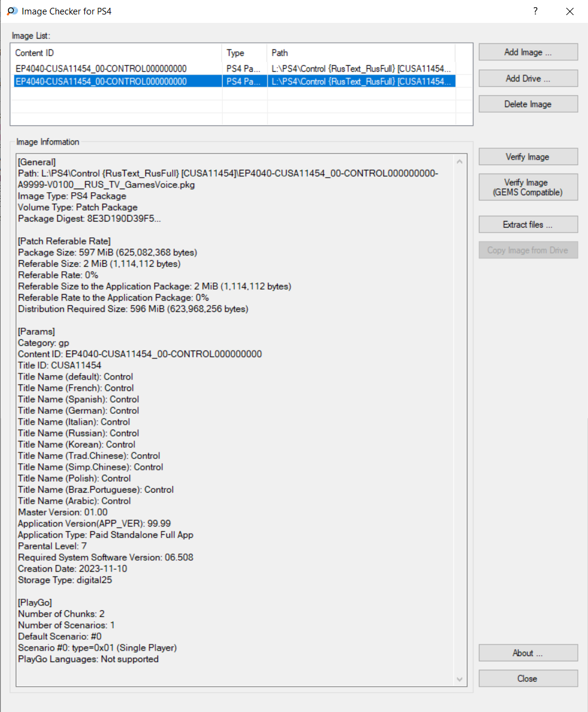Delete the selected image with Delete Image
This screenshot has width=588, height=712.
(x=528, y=104)
